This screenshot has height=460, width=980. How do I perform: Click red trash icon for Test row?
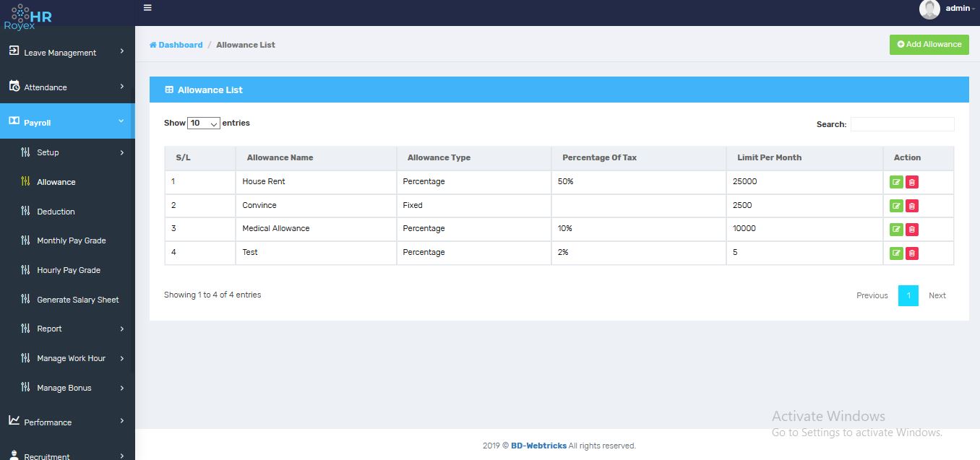coord(912,253)
